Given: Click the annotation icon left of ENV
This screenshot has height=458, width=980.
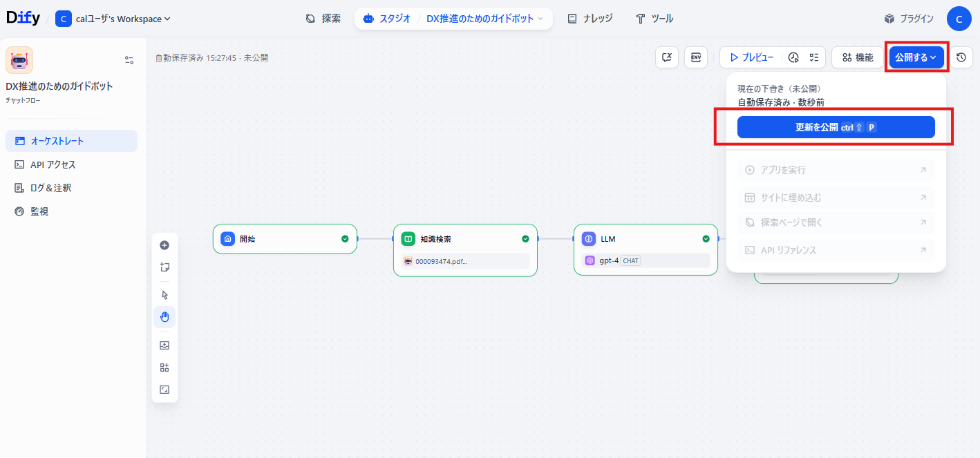Looking at the screenshot, I should (666, 57).
